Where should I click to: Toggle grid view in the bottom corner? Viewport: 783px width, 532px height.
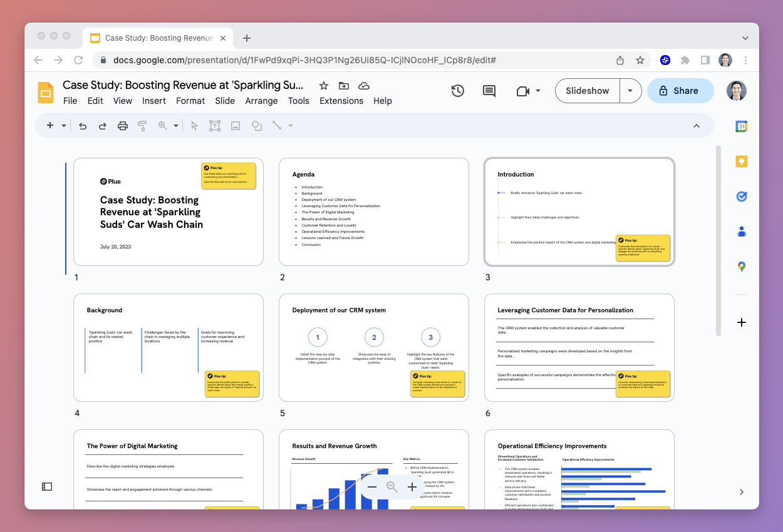pos(46,486)
